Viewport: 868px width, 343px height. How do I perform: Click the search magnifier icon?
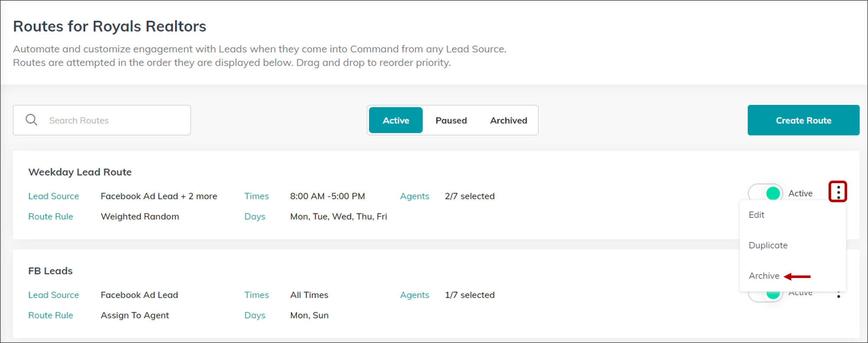31,120
